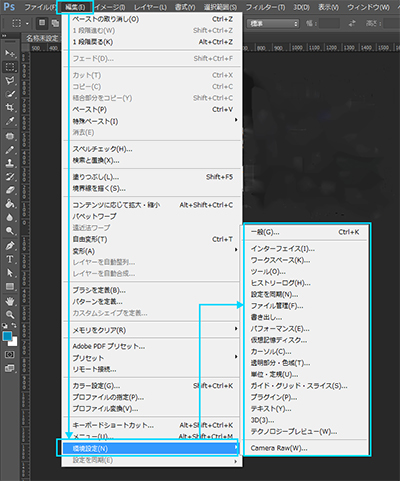Image resolution: width=400 pixels, height=481 pixels.
Task: Expand the 設定を同期(E) submenu
Action: pyautogui.click(x=152, y=460)
